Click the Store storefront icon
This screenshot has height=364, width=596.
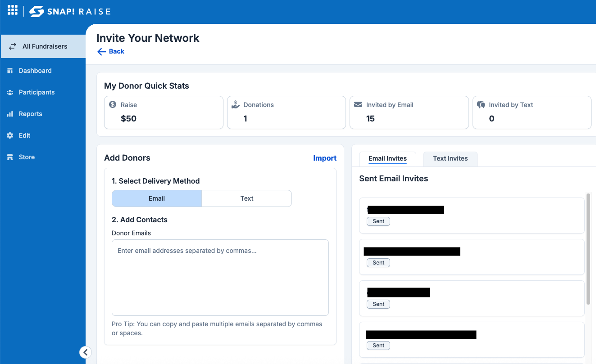coord(10,157)
